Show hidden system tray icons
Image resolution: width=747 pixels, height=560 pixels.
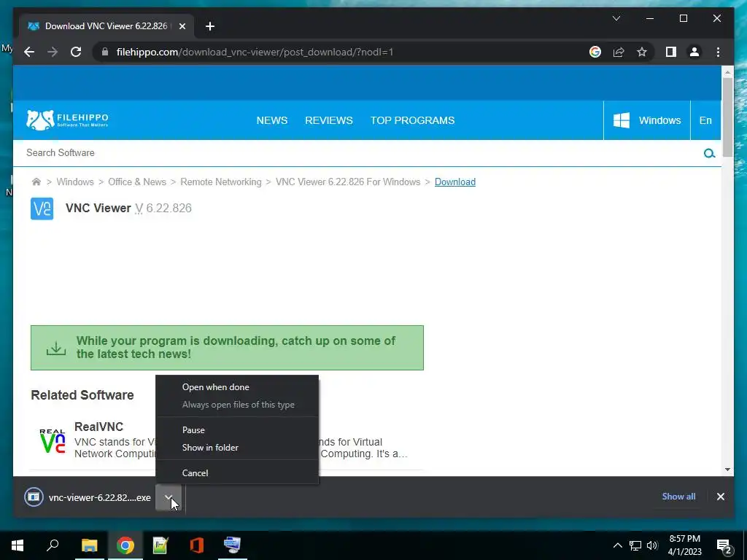coord(617,545)
